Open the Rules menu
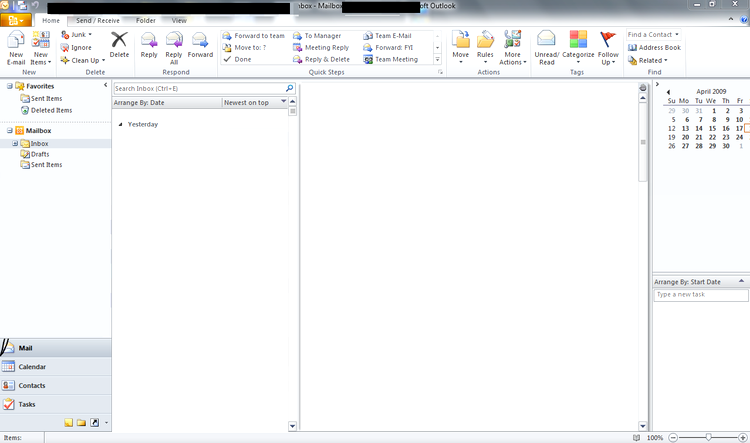 tap(485, 48)
